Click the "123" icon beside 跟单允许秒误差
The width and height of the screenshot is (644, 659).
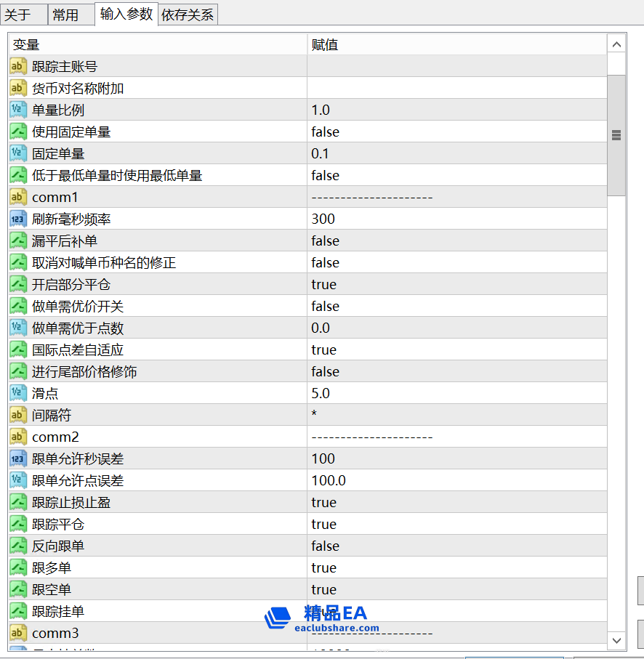coord(17,458)
